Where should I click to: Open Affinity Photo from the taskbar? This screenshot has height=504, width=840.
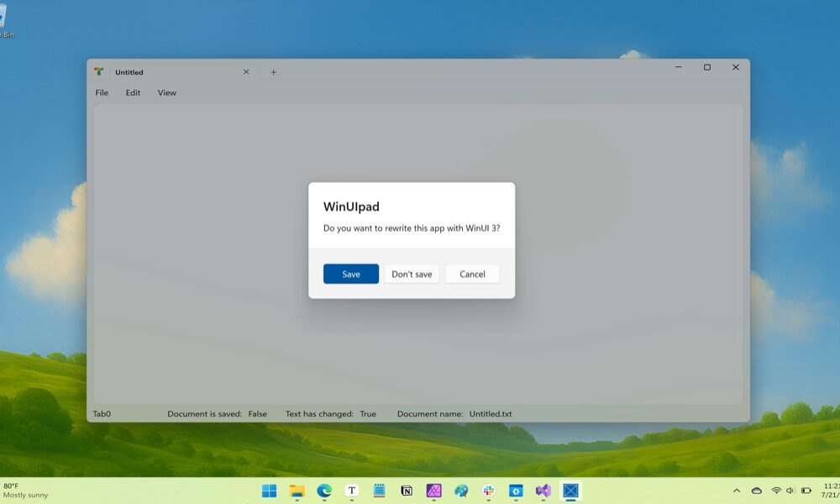click(434, 490)
